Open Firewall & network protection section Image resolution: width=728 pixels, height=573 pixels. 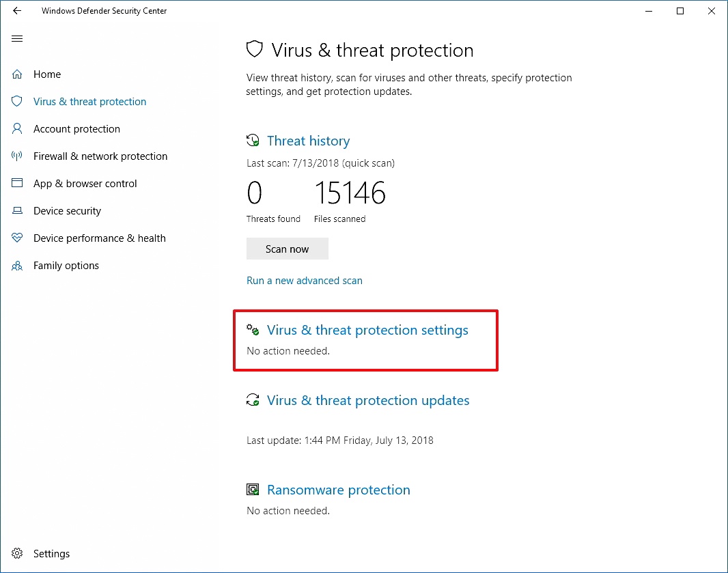pyautogui.click(x=100, y=156)
